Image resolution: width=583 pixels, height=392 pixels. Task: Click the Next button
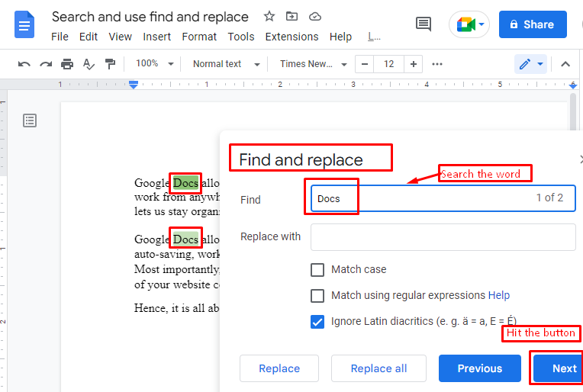(558, 368)
